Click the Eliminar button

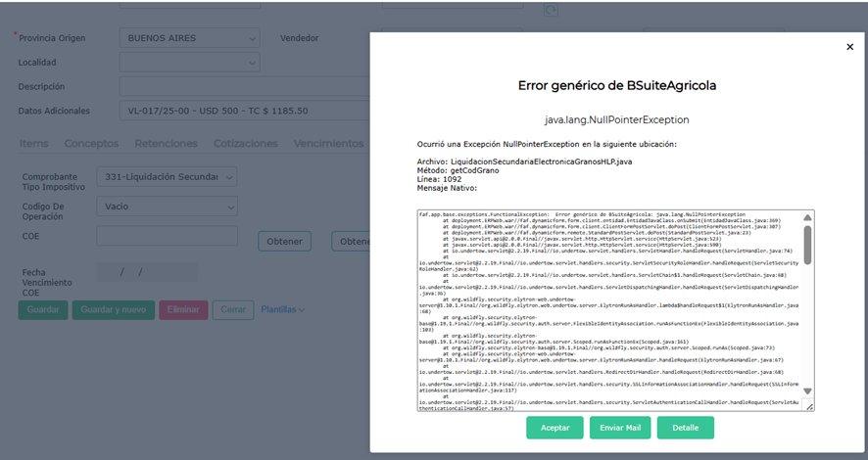point(183,309)
